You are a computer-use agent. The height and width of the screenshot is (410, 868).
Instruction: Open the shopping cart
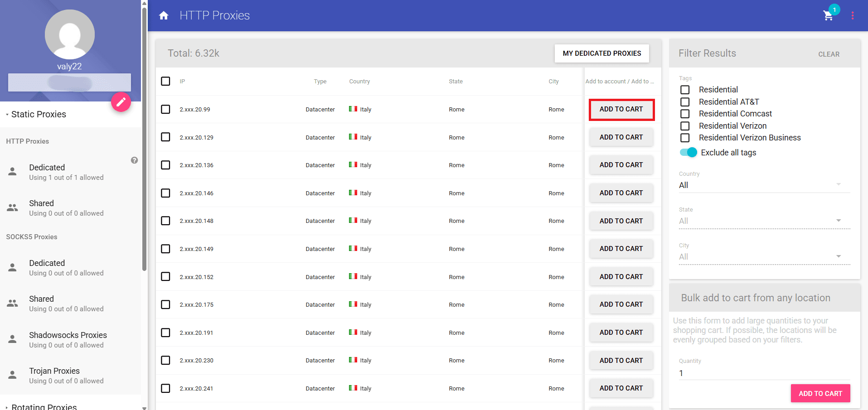point(829,15)
